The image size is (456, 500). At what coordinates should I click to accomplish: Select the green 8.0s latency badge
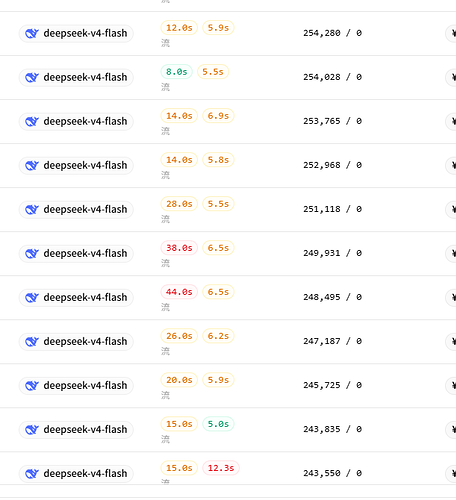(x=177, y=72)
